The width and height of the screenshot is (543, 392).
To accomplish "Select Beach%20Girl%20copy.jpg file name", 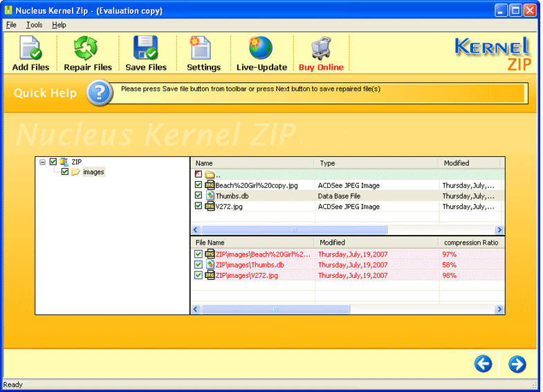I will click(257, 185).
